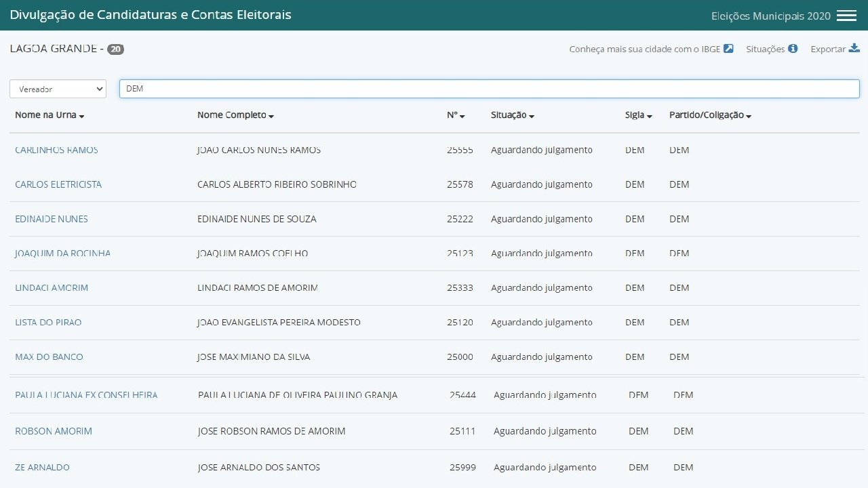Sort by Situação column header

(512, 115)
